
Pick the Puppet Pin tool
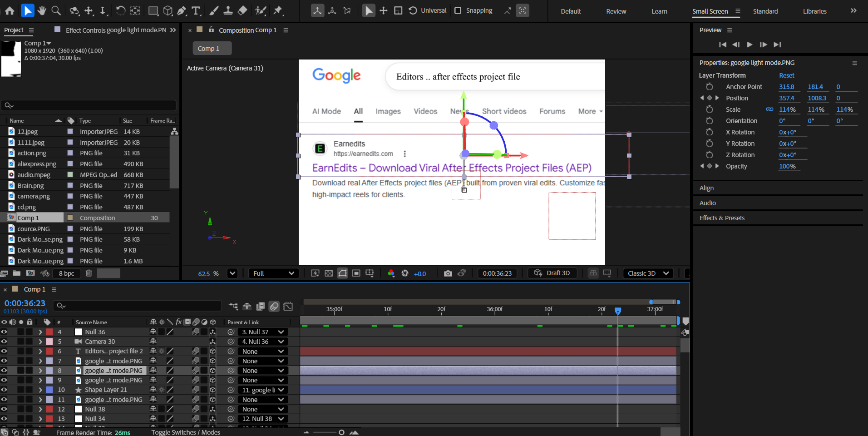click(x=278, y=10)
